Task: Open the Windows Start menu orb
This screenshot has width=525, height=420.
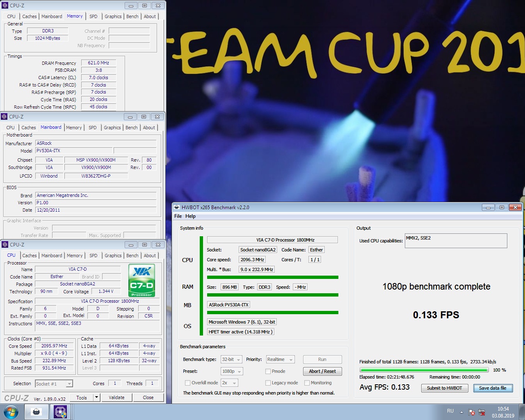Action: point(11,412)
